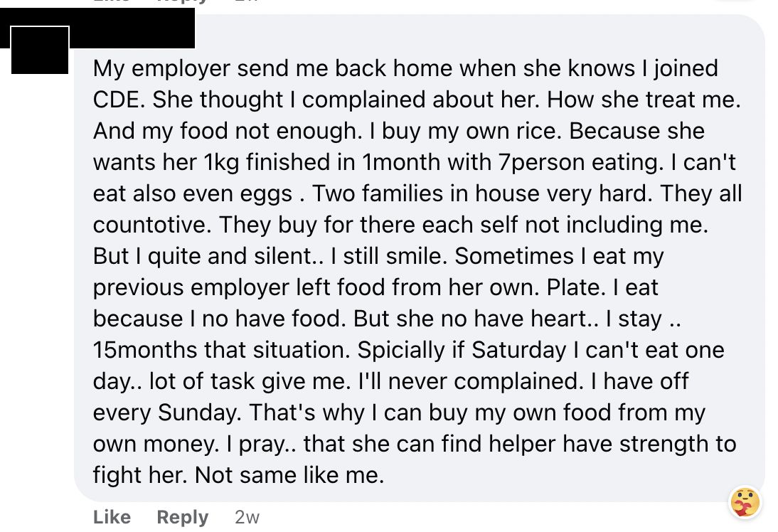Click the text "15months that situation"
Viewport: 778px width, 532px height.
pos(220,350)
